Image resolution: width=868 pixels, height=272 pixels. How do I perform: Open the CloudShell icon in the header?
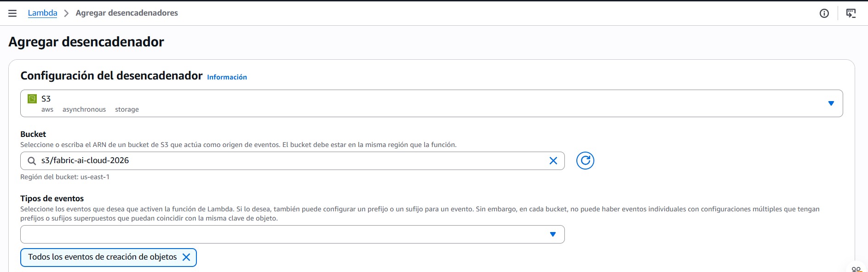851,13
